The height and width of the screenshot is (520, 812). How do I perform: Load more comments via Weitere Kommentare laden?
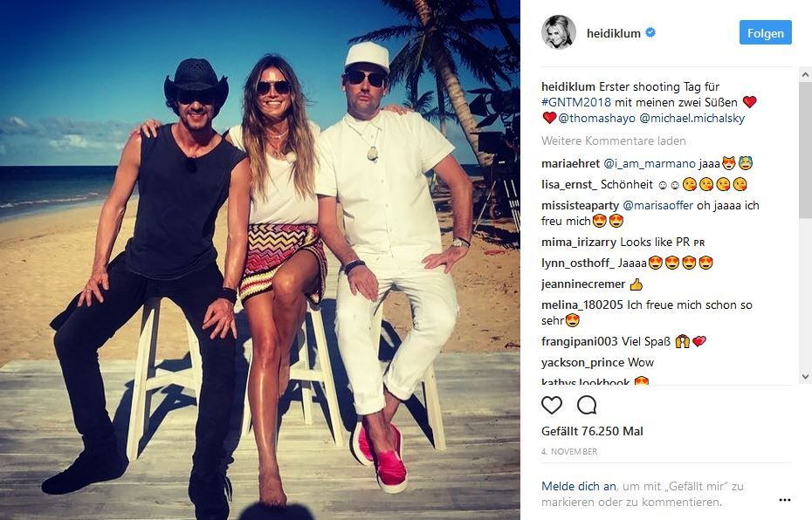tap(613, 140)
